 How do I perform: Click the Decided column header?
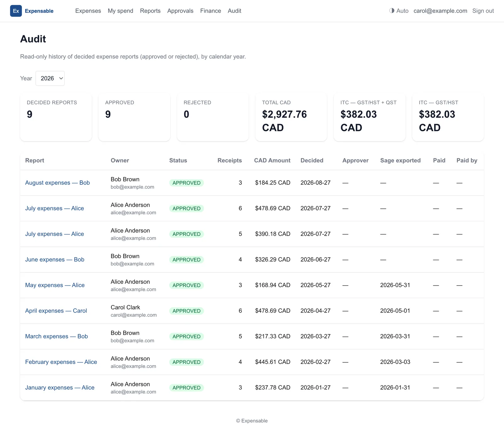(x=312, y=161)
